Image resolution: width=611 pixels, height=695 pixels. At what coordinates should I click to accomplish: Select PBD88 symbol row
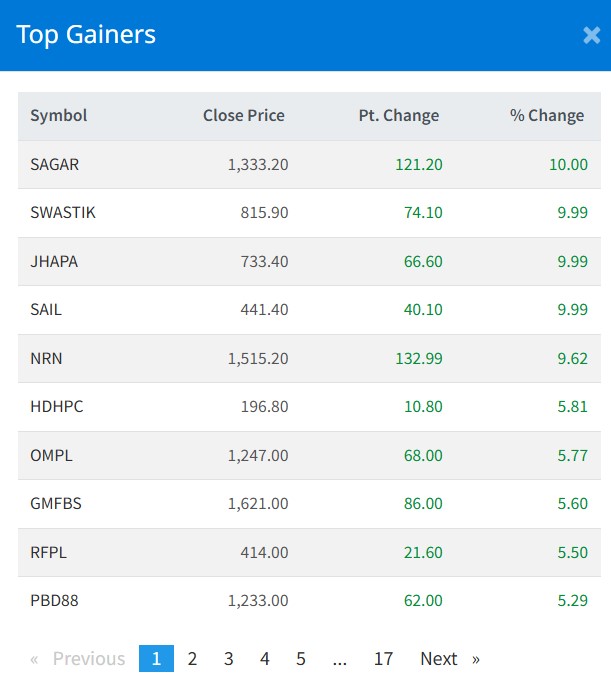(54, 600)
